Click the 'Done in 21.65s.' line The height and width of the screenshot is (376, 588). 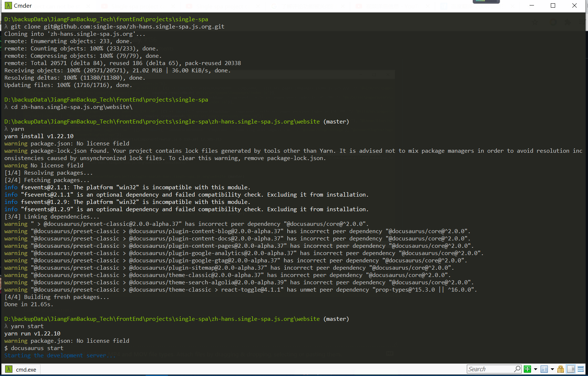tap(29, 304)
